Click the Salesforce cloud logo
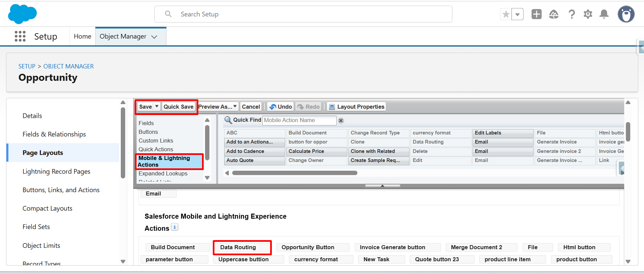The height and width of the screenshot is (274, 644). [22, 14]
